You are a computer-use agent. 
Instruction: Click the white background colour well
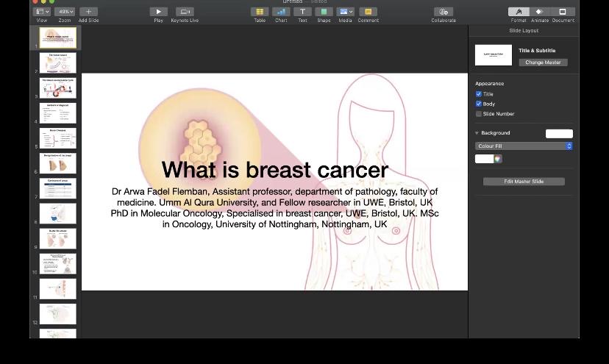pos(484,159)
